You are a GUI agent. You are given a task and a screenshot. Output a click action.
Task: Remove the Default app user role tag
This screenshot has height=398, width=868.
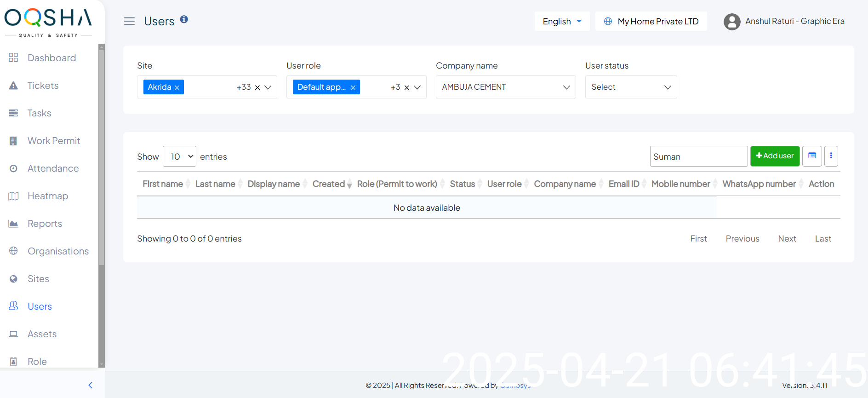[x=353, y=87]
